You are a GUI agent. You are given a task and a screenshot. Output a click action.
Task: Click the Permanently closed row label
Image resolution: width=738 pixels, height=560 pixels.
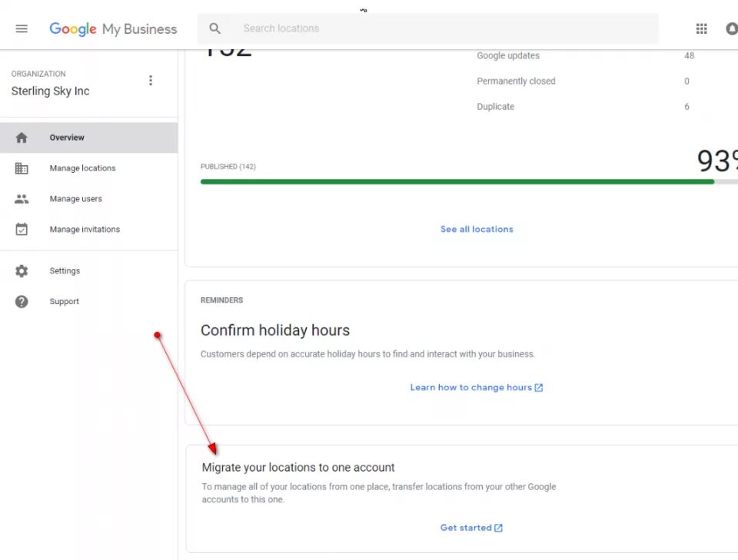[x=516, y=81]
